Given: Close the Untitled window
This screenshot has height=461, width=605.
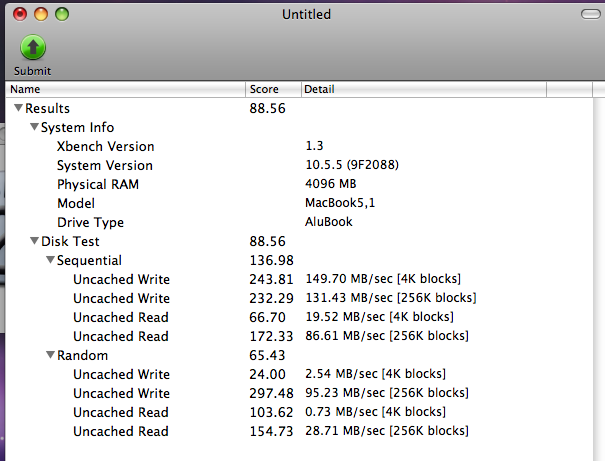Looking at the screenshot, I should click(x=20, y=14).
